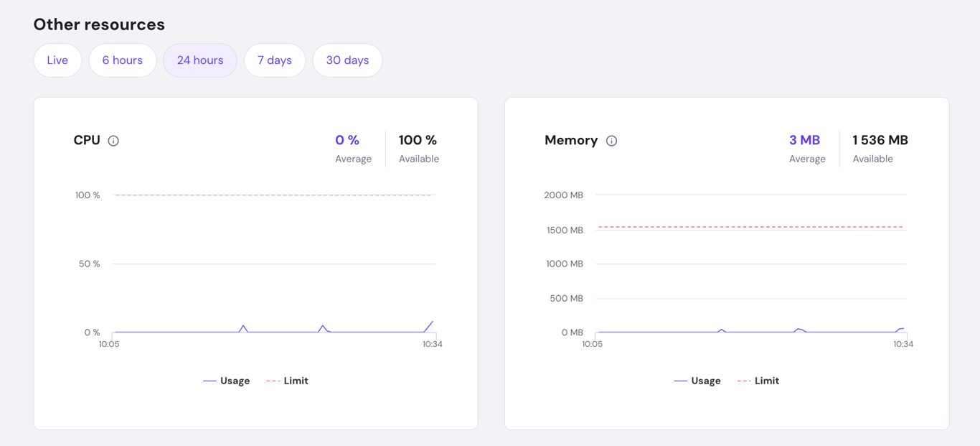The height and width of the screenshot is (446, 980).
Task: Toggle the Usage series on the Memory chart
Action: tap(698, 380)
